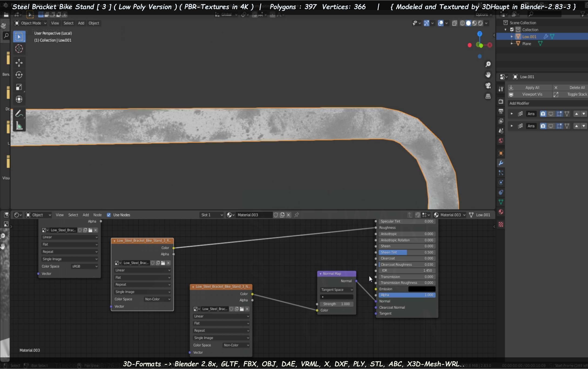Viewport: 588px width, 369px height.
Task: Toggle camera view icon in viewport
Action: coord(488,85)
